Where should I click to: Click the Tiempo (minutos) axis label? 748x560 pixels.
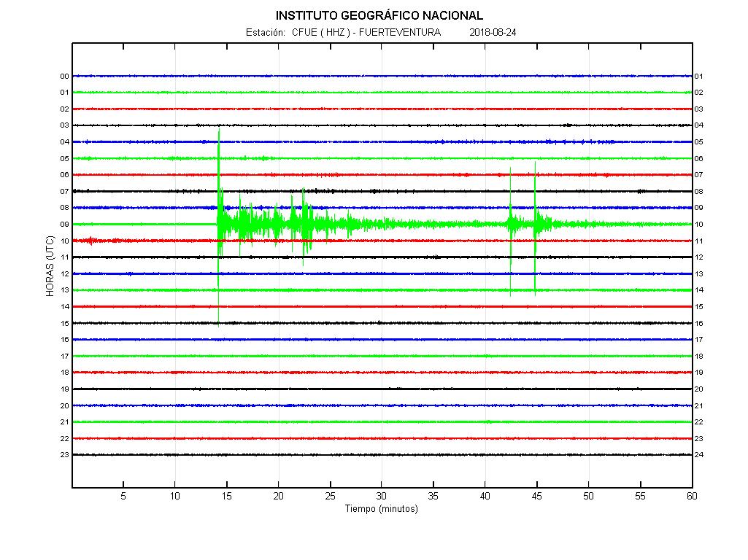tap(382, 508)
